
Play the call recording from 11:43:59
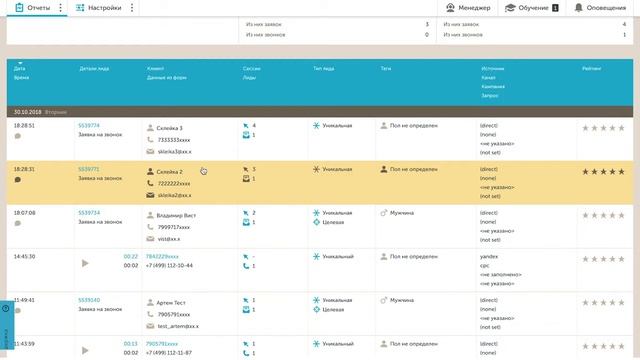click(85, 351)
